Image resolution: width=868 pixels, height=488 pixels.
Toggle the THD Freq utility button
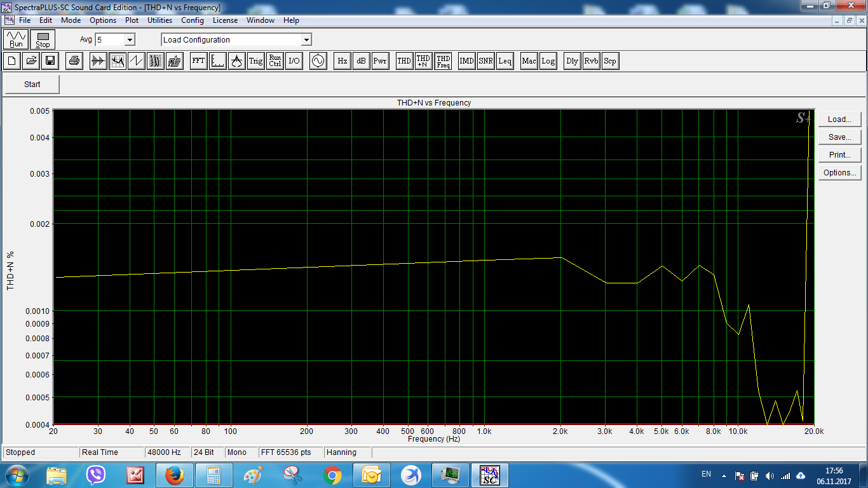pyautogui.click(x=444, y=61)
